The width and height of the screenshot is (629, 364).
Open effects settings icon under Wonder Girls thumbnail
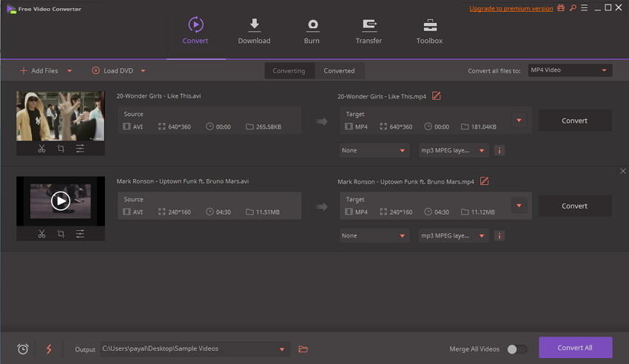[80, 149]
